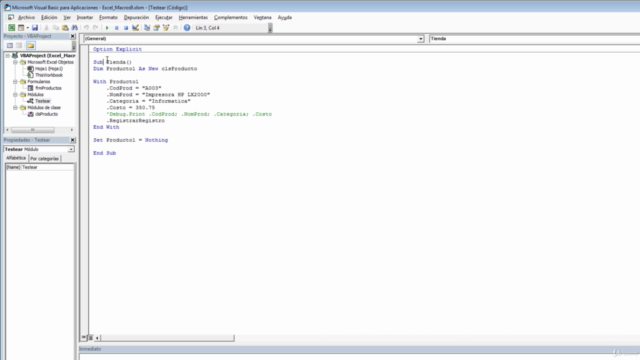Image resolution: width=640 pixels, height=360 pixels.
Task: Open the Object Browser toolbar icon
Action: click(166, 28)
